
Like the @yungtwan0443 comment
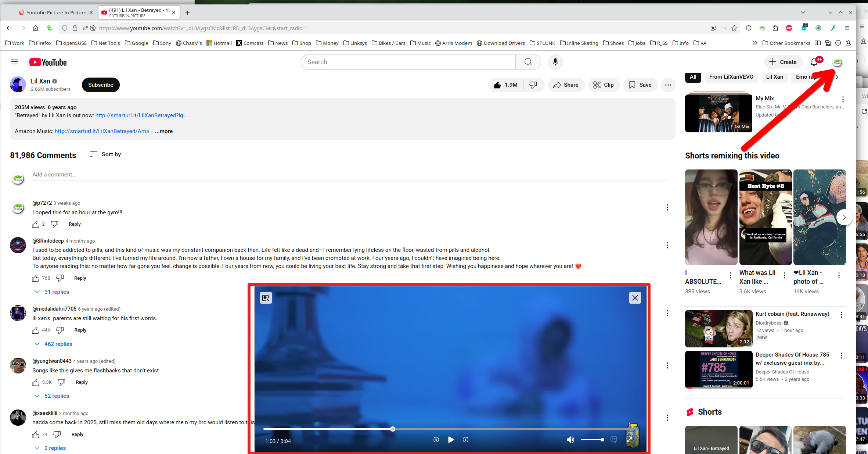coord(36,382)
